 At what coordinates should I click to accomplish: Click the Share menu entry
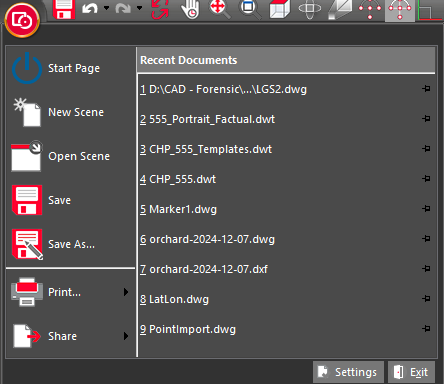71,336
